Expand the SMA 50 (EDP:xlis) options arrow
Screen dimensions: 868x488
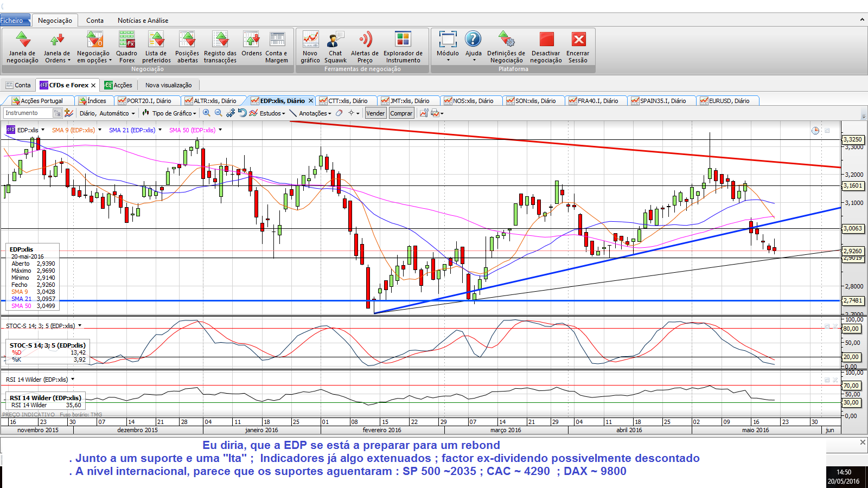click(x=220, y=130)
